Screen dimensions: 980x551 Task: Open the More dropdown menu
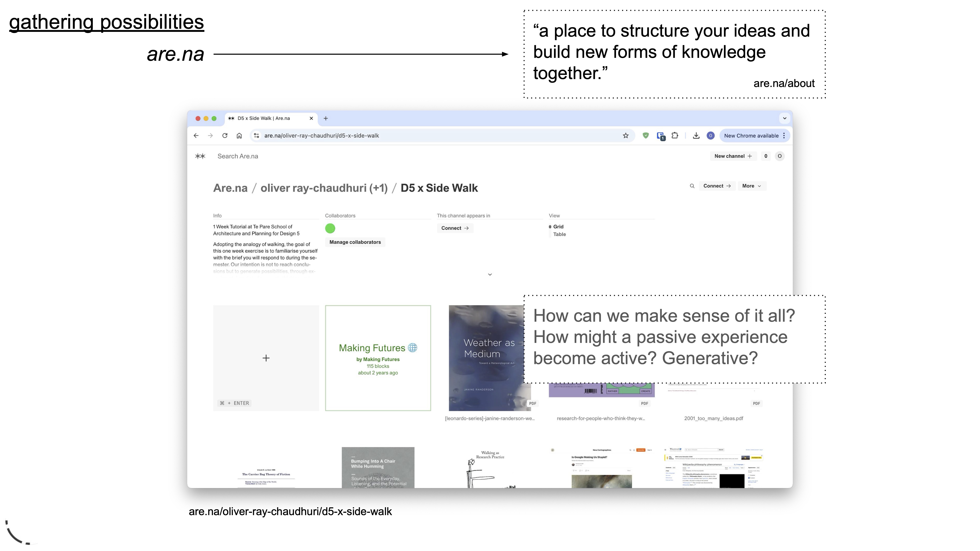[x=751, y=186]
